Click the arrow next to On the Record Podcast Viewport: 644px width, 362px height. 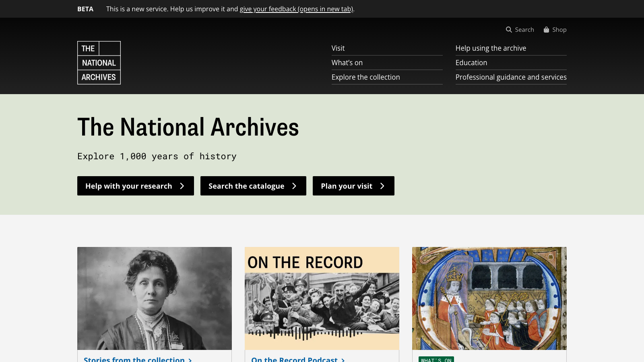[x=342, y=360]
